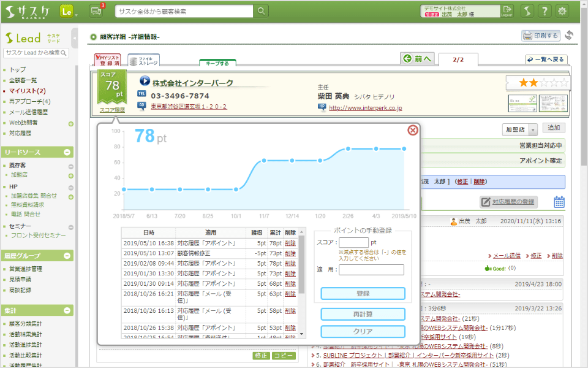Close the score history popup
Viewport: 588px width, 368px height.
tap(412, 130)
